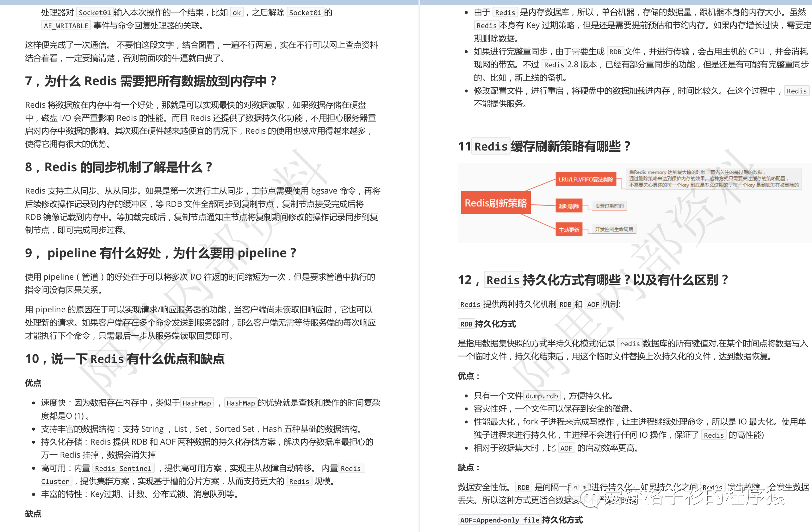Viewport: 812px width, 532px height.
Task: Click heading '10，说一下 Redis 有什么优点和缺点'
Action: point(125,359)
